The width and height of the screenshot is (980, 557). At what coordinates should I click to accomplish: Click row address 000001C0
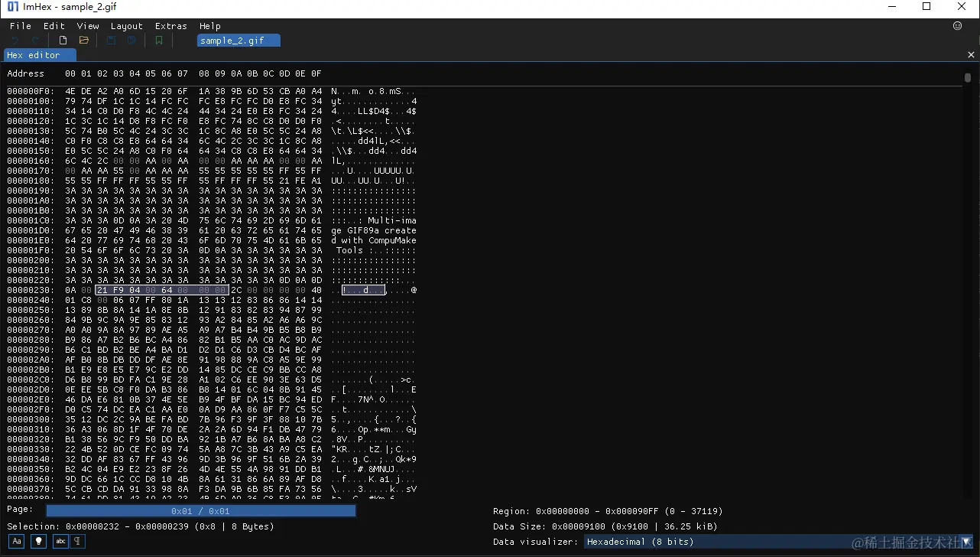coord(30,220)
